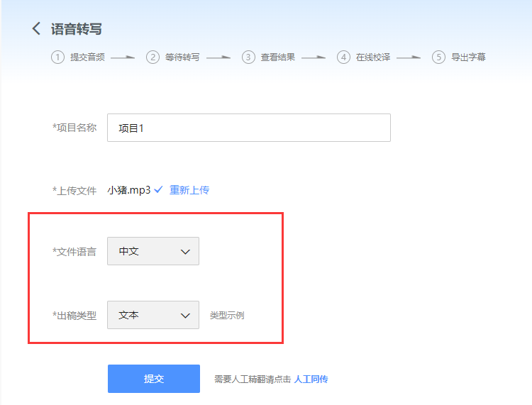Click the 语音转写 page title
The width and height of the screenshot is (532, 405).
pos(77,29)
